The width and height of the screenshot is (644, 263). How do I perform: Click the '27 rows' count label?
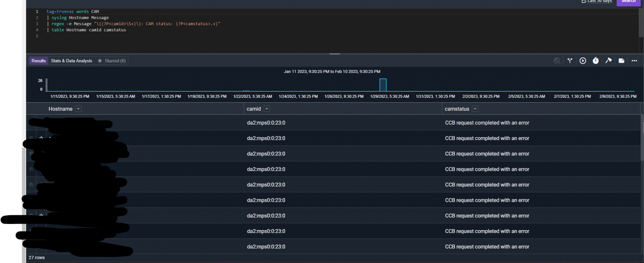click(37, 258)
